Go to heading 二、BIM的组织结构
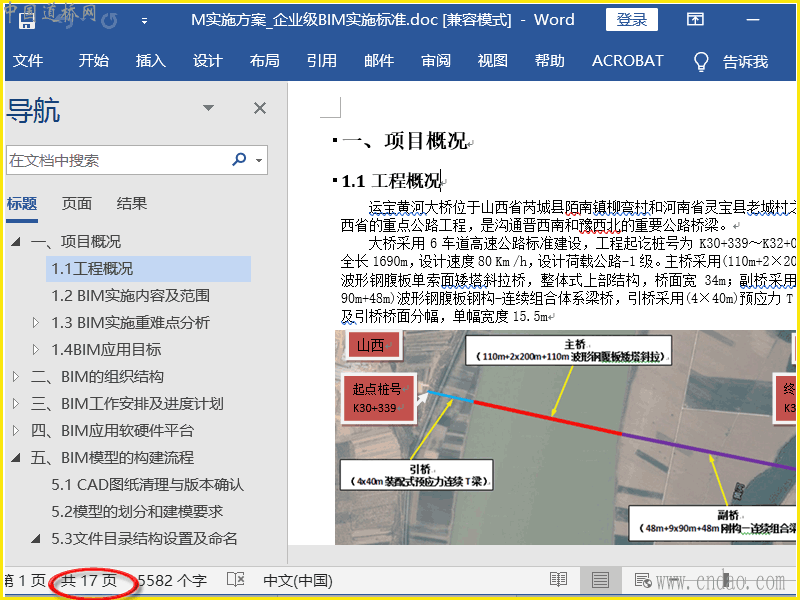Viewport: 800px width, 600px height. [x=97, y=377]
